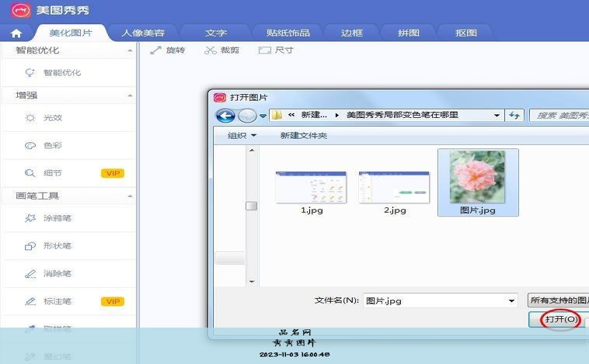Click the Meitu XiuXiu logo icon
Screen dimensions: 589x364
[x=21, y=10]
